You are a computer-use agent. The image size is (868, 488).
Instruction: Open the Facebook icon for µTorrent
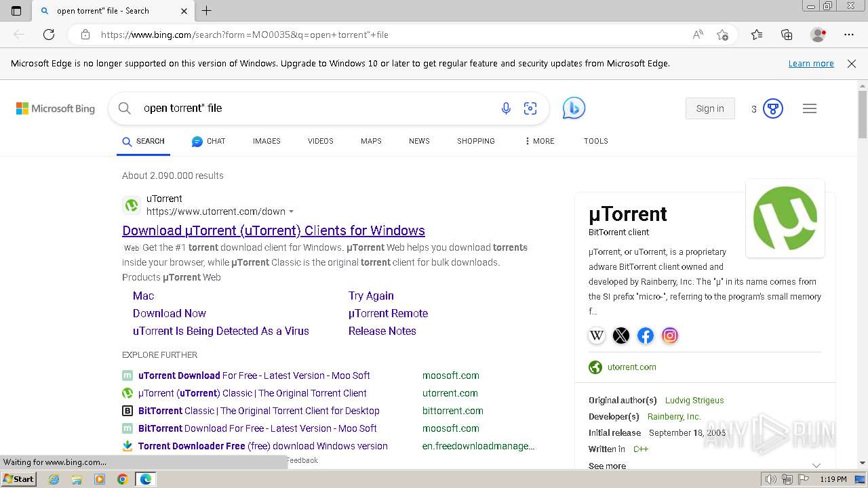tap(646, 335)
